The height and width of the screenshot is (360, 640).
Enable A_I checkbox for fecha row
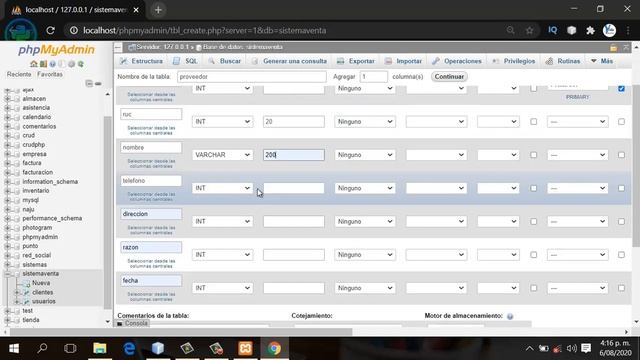(x=621, y=288)
